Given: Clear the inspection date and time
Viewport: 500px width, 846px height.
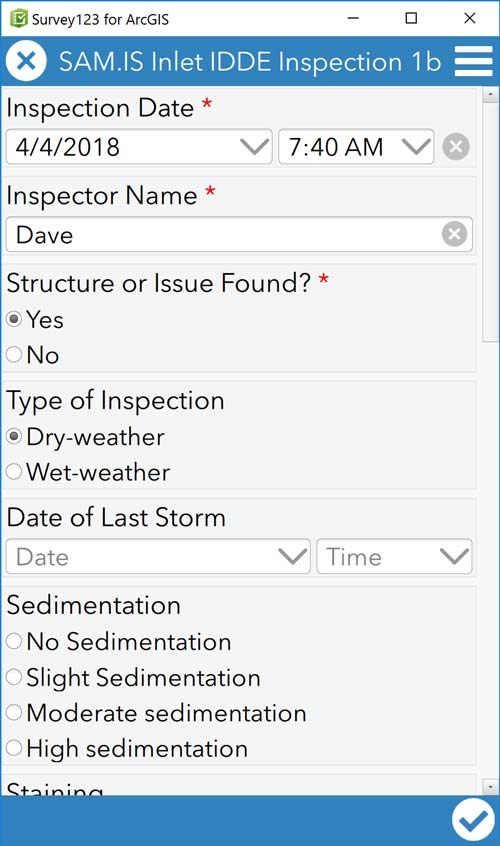Looking at the screenshot, I should [456, 147].
